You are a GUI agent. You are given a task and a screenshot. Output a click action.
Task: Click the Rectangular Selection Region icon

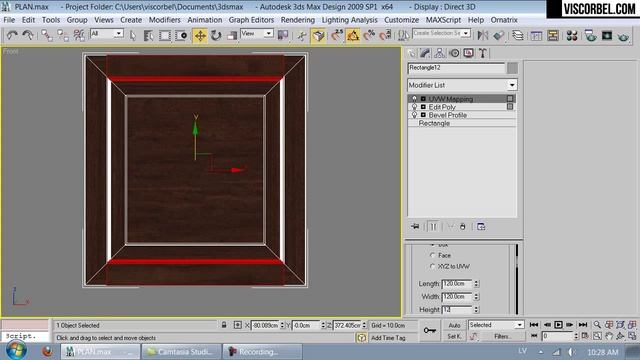[165, 36]
